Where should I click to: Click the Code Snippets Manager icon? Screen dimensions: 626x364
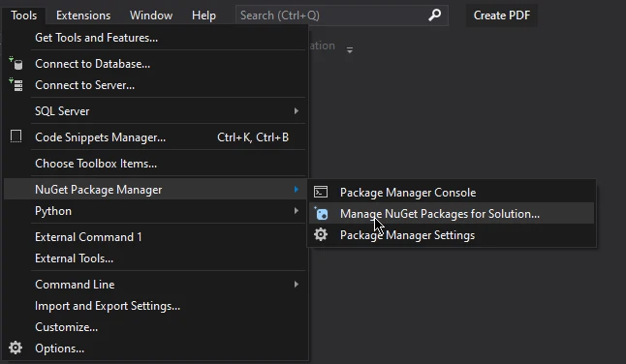(16, 136)
